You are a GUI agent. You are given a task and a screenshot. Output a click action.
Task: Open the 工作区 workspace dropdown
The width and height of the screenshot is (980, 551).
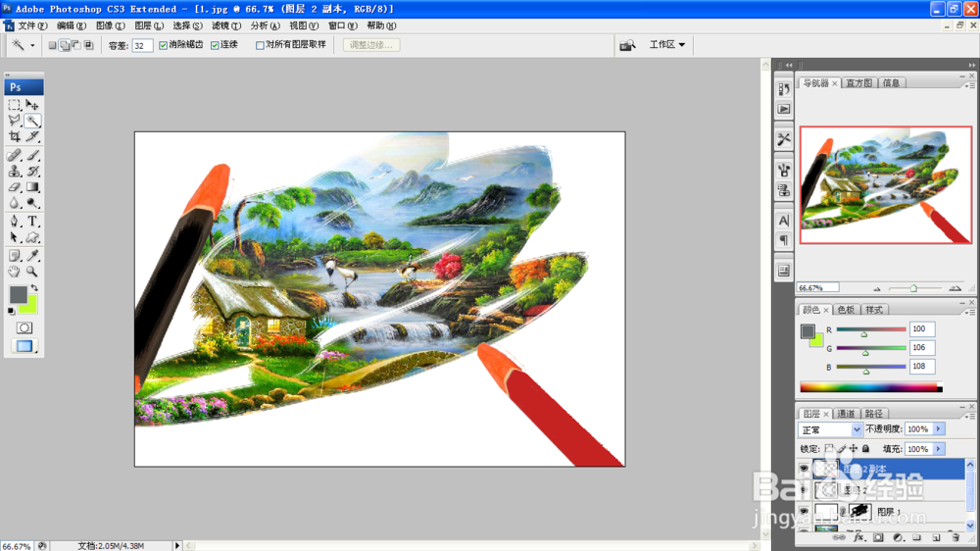coord(666,44)
